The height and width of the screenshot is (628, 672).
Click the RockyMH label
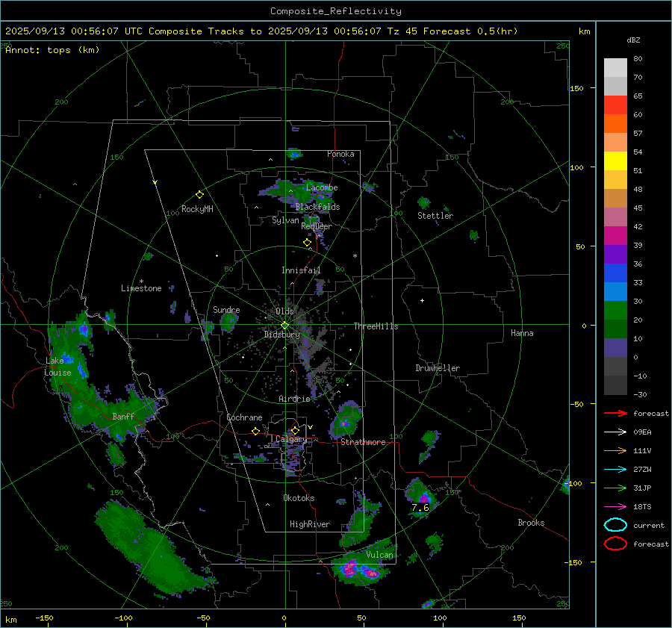click(197, 209)
